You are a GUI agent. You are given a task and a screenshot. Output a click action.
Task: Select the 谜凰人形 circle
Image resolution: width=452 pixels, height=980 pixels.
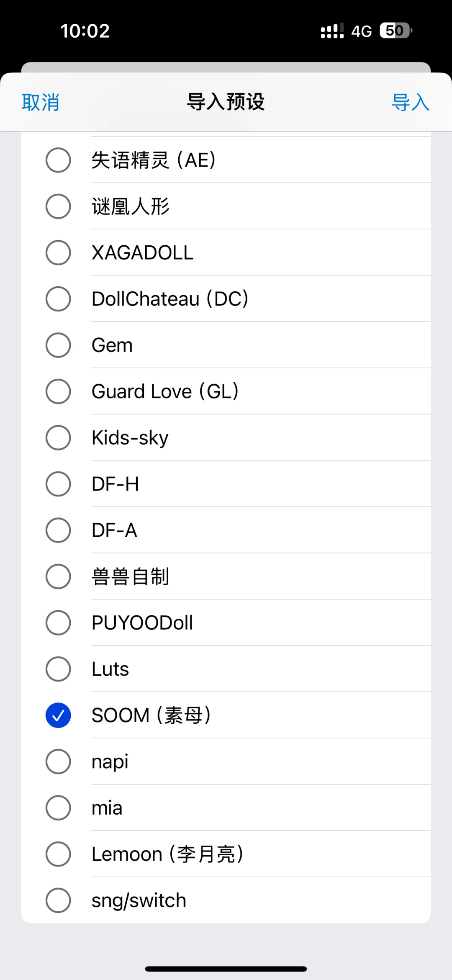[x=58, y=206]
